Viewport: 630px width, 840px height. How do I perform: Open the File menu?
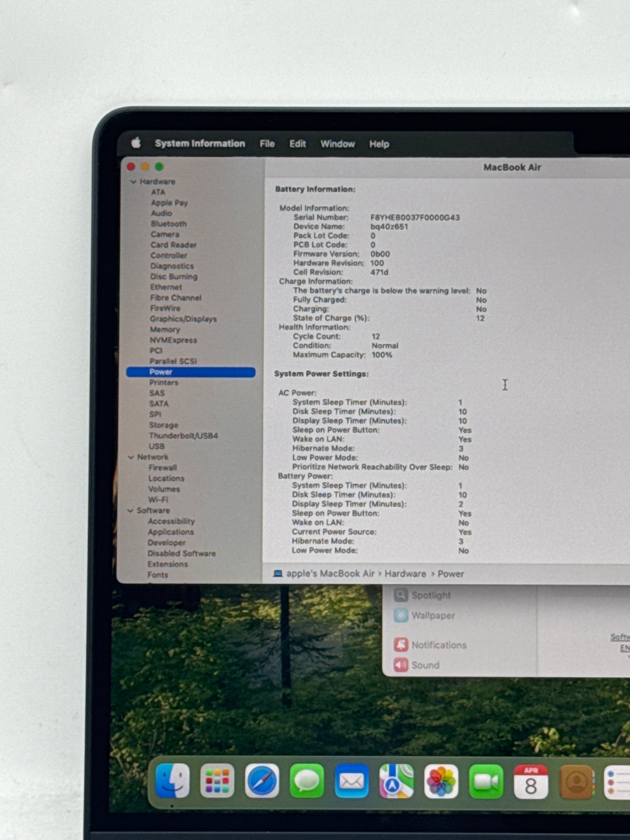pyautogui.click(x=267, y=144)
